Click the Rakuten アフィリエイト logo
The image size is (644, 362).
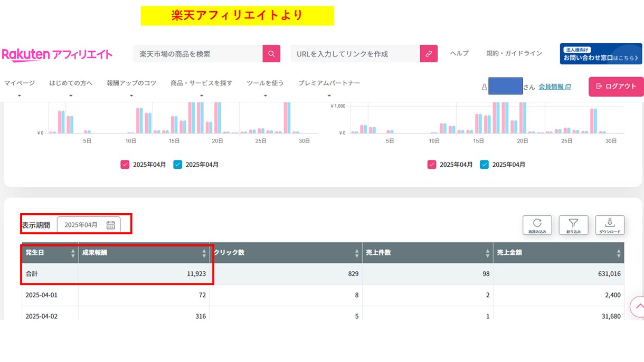point(57,54)
